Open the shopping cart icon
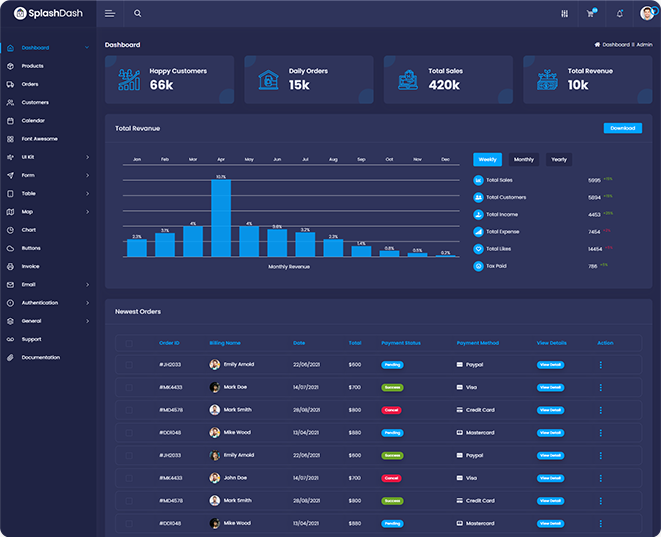Viewport: 661px width, 537px height. coord(591,14)
